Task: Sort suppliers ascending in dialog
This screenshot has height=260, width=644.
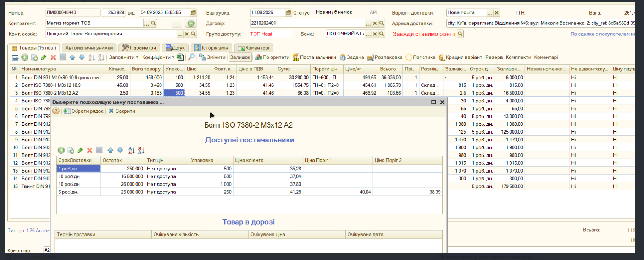Action: tap(131, 150)
